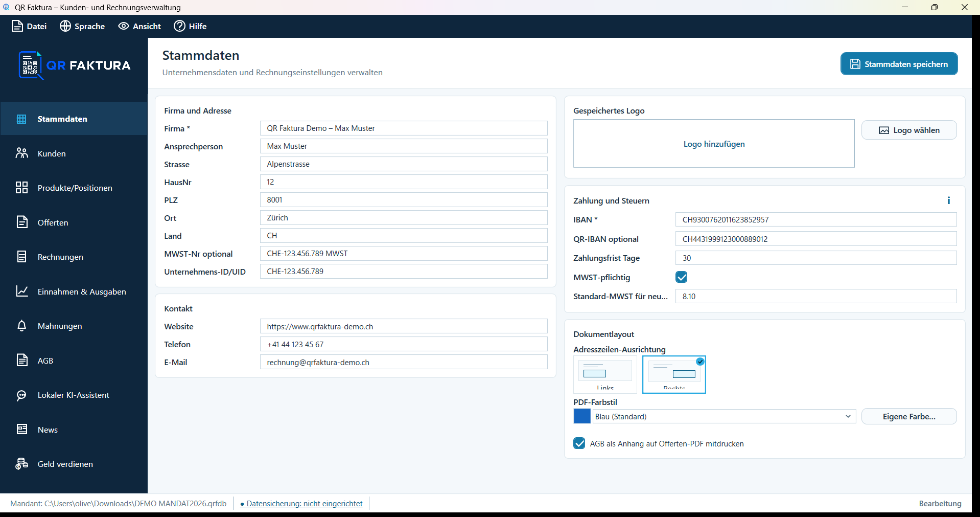This screenshot has width=980, height=517.
Task: Click the blue PDF-Farbstil color swatch
Action: coord(582,416)
